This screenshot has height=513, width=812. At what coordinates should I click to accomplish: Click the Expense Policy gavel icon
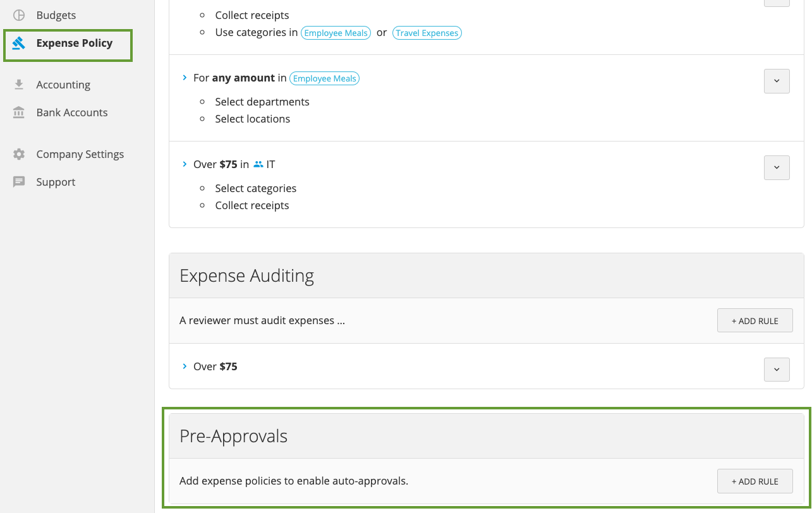(19, 43)
